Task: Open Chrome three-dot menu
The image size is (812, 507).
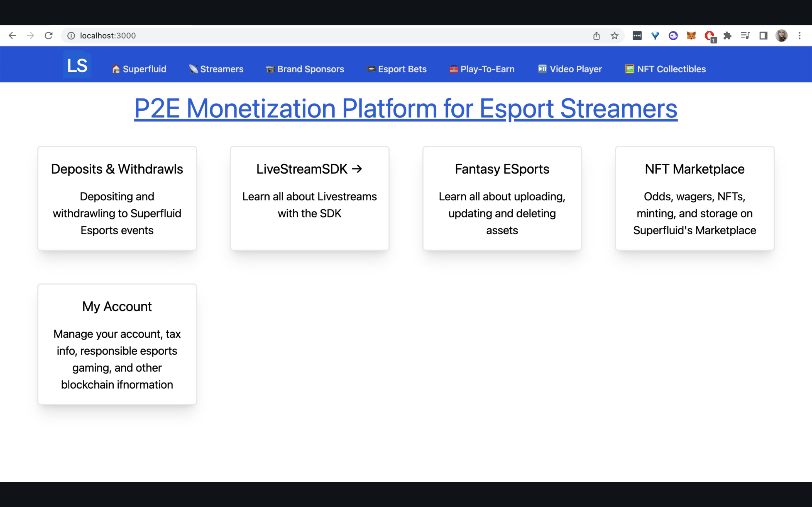Action: coord(800,35)
